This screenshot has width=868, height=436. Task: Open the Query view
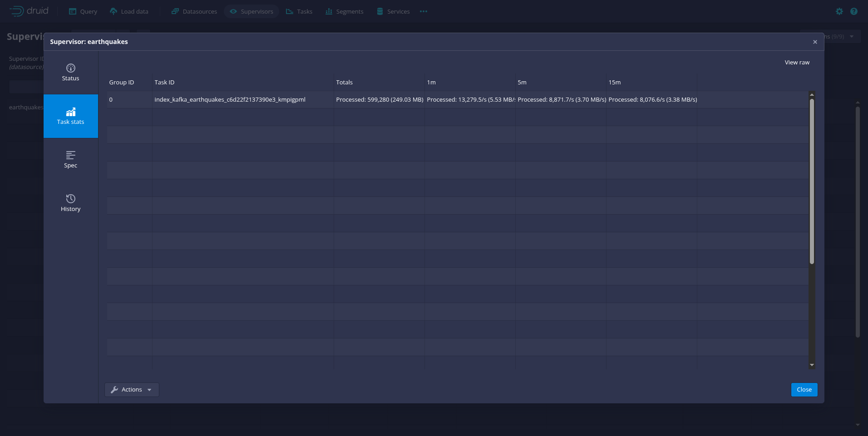(x=83, y=11)
